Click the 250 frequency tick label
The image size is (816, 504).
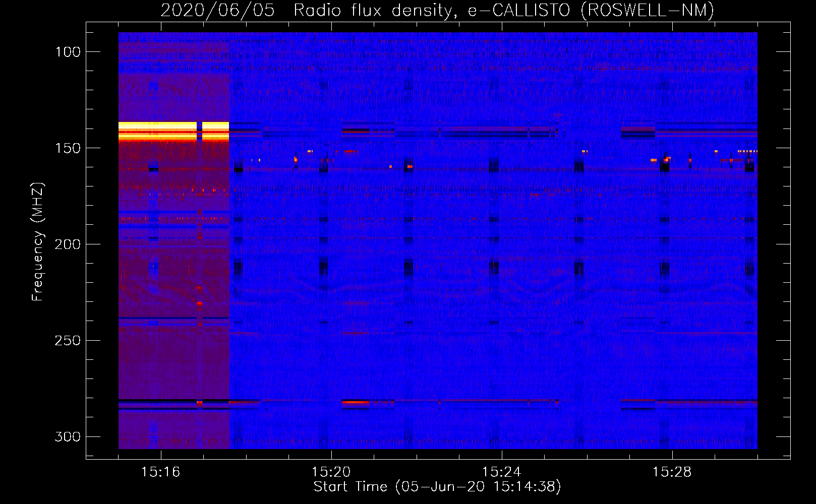[x=68, y=341]
